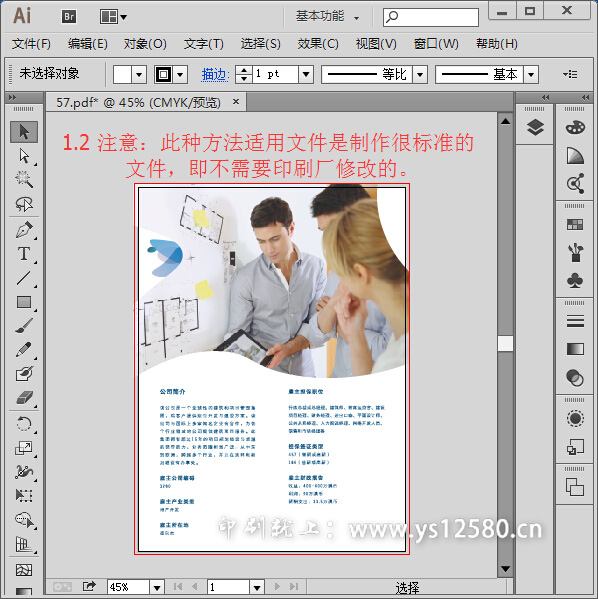The width and height of the screenshot is (598, 599).
Task: Open the Color Guide panel icon
Action: pos(575,156)
